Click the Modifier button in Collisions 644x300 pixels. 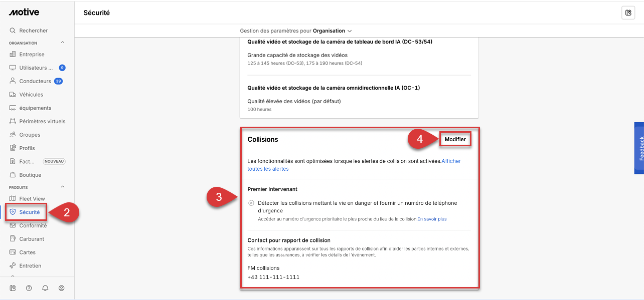(x=455, y=139)
